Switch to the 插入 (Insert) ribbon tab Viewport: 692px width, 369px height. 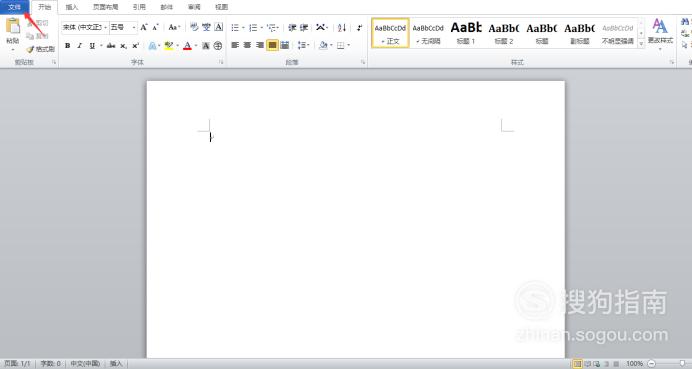pos(71,7)
